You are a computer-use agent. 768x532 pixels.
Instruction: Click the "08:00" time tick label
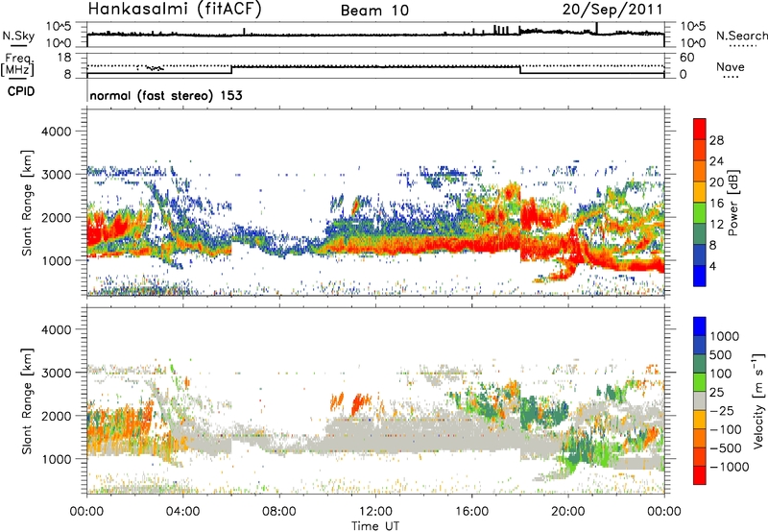click(x=279, y=512)
